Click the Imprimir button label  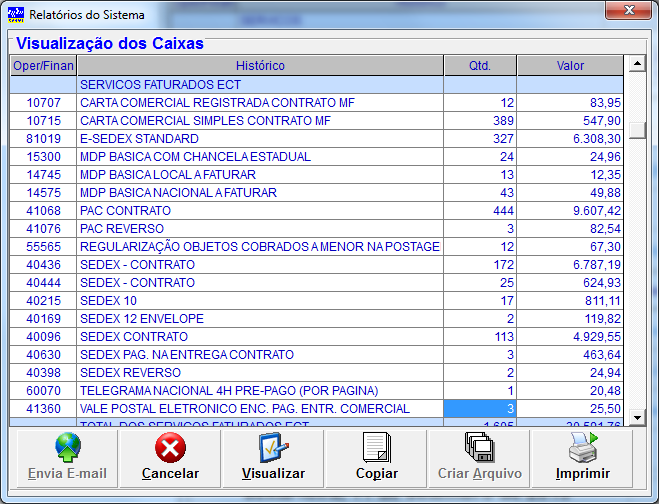tap(583, 474)
